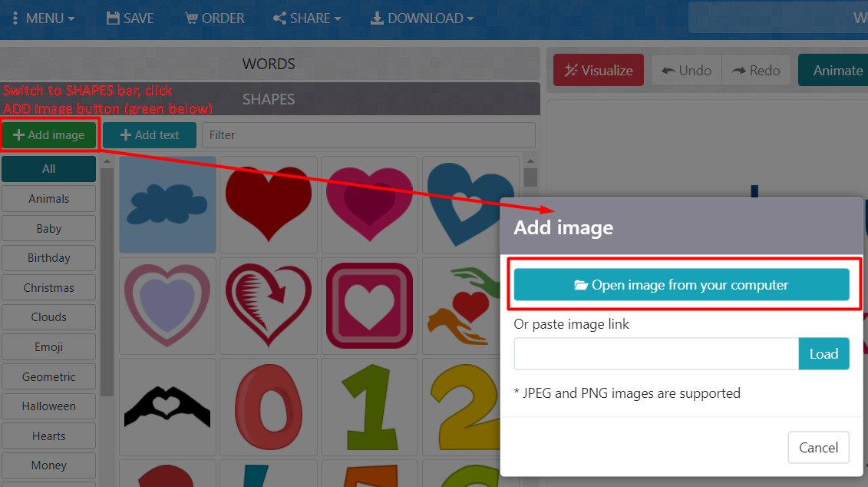Switch to the SHAPES panel
This screenshot has height=487, width=868.
(269, 99)
